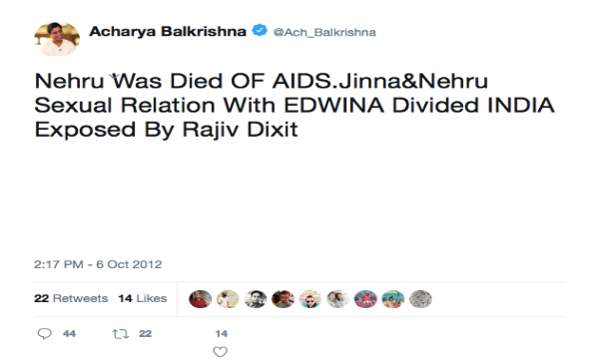Screen dimensions: 599x364
Task: Like the tweet with the heart icon
Action: (x=220, y=352)
